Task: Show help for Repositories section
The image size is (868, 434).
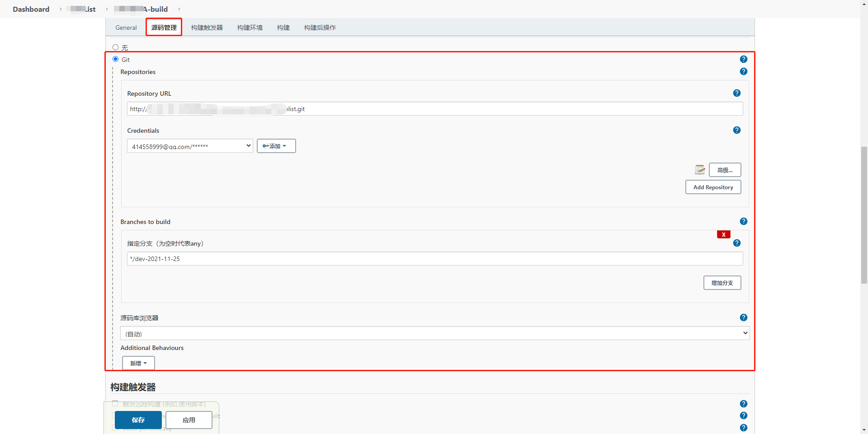Action: tap(743, 71)
